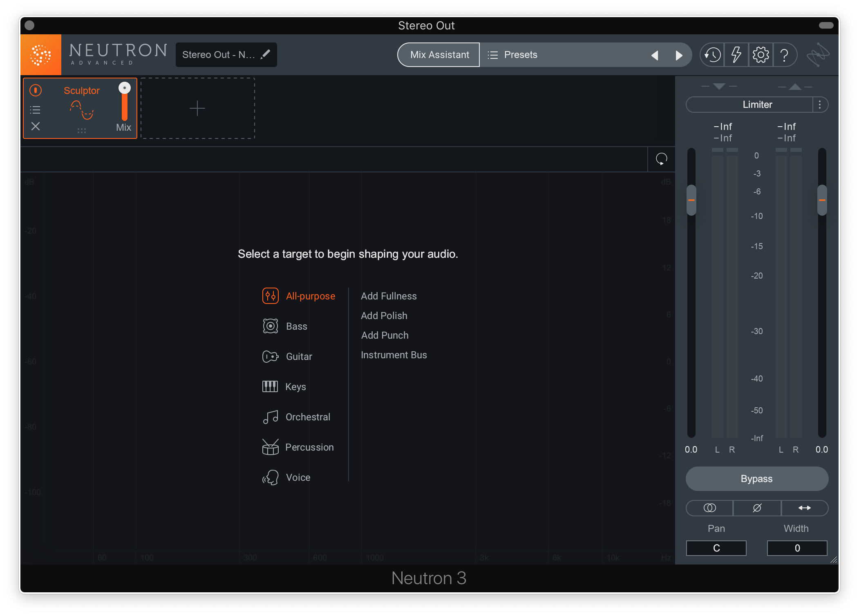
Task: Open Help question mark icon
Action: click(x=784, y=55)
